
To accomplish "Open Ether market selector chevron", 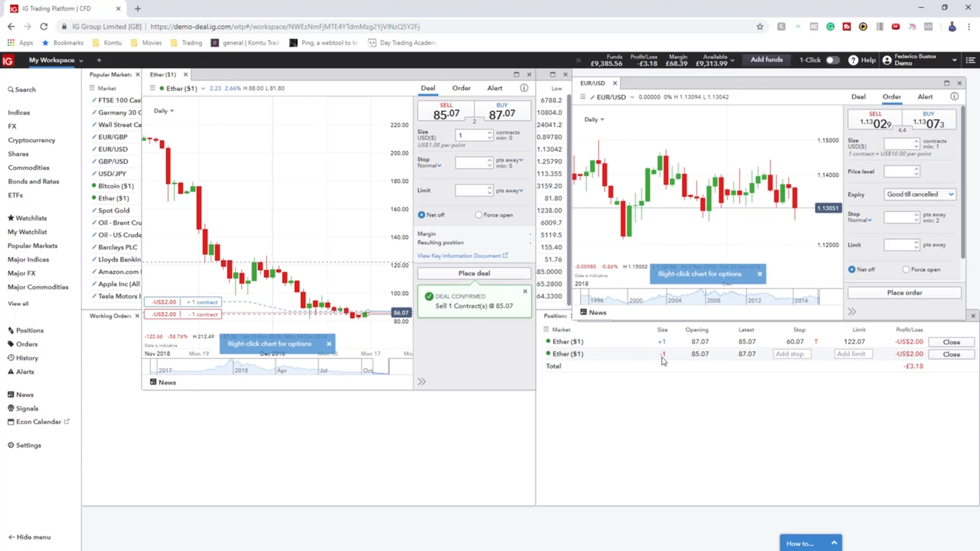I will (203, 88).
